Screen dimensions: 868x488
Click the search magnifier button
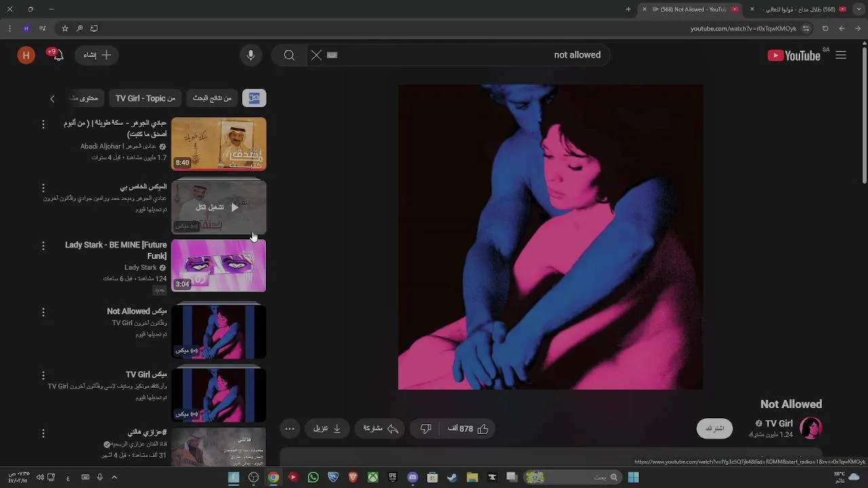click(x=290, y=55)
